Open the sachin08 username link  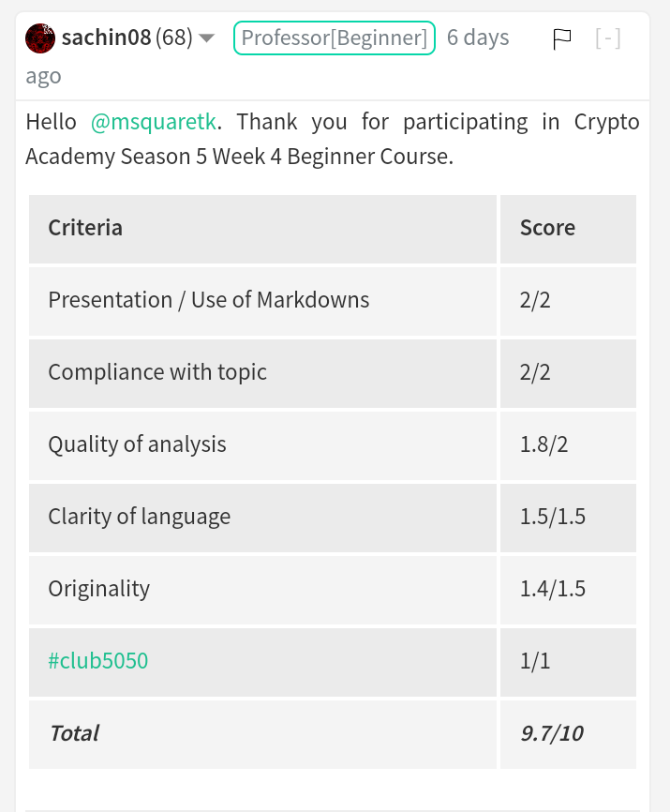tap(104, 38)
